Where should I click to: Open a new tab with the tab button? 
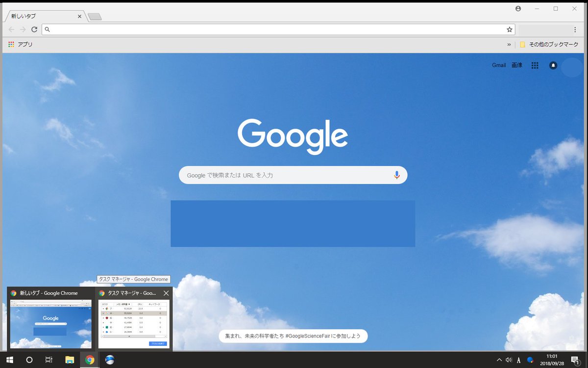tap(95, 17)
